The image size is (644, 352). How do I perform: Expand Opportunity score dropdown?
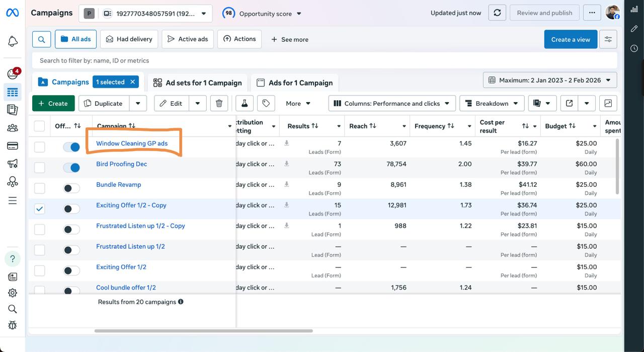[262, 14]
